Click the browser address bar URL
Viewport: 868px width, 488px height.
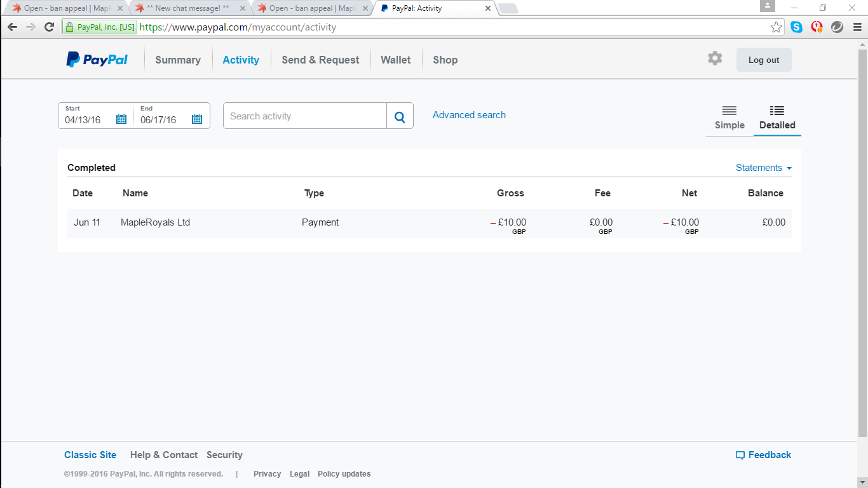238,27
